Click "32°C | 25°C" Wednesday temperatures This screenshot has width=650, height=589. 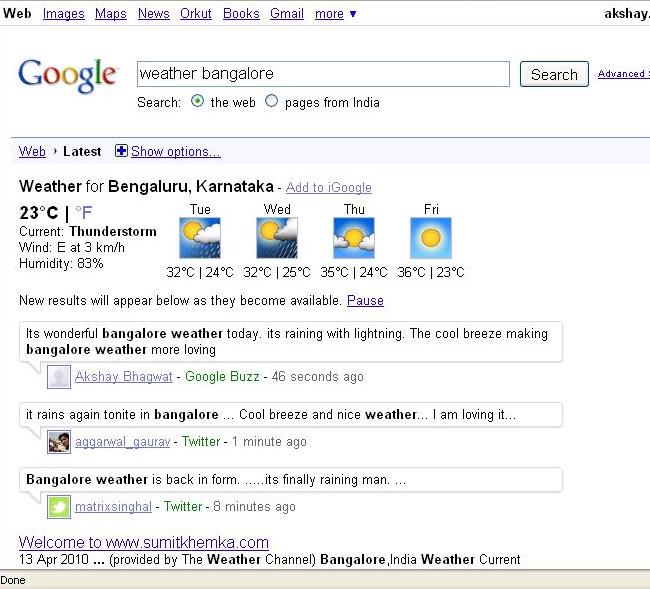tap(277, 273)
